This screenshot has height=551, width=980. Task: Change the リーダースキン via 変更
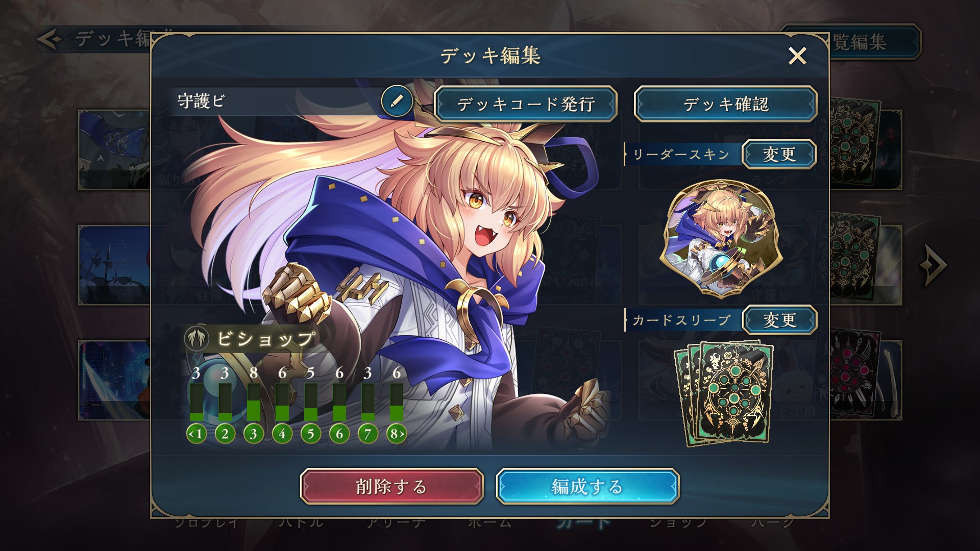(x=779, y=154)
